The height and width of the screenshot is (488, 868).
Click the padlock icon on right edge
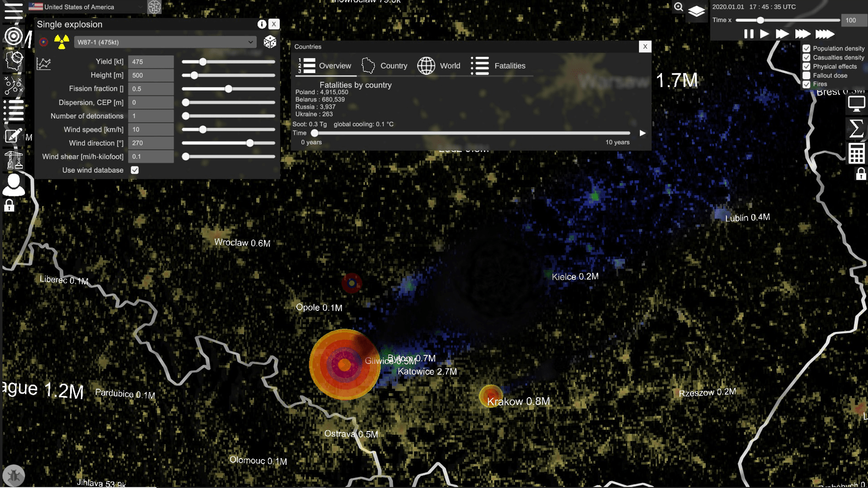pos(861,174)
